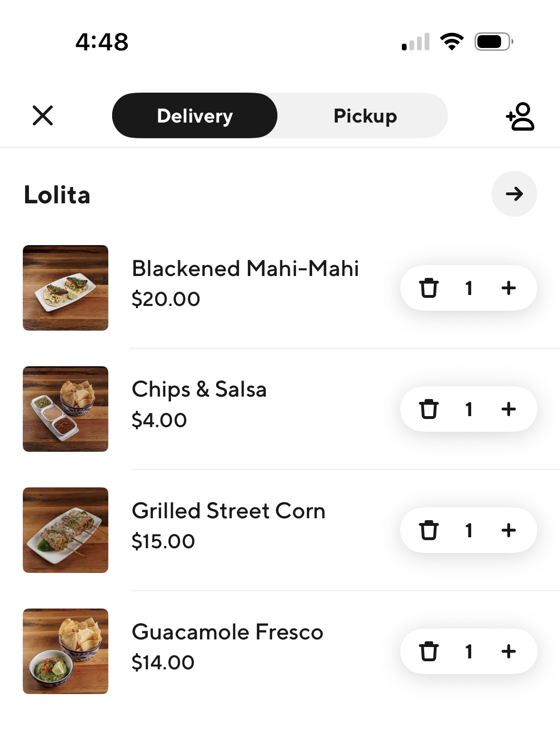Increase Blackened Mahi-Mahi quantity with plus
The width and height of the screenshot is (560, 733).
[509, 288]
